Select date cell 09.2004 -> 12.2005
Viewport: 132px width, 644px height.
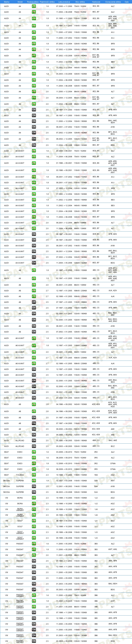(64, 98)
